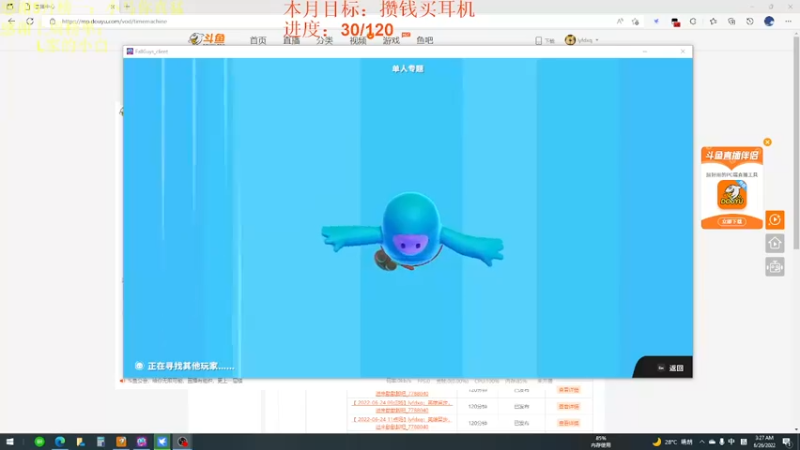Open a new browser tab with plus
This screenshot has width=800, height=450.
(x=127, y=7)
